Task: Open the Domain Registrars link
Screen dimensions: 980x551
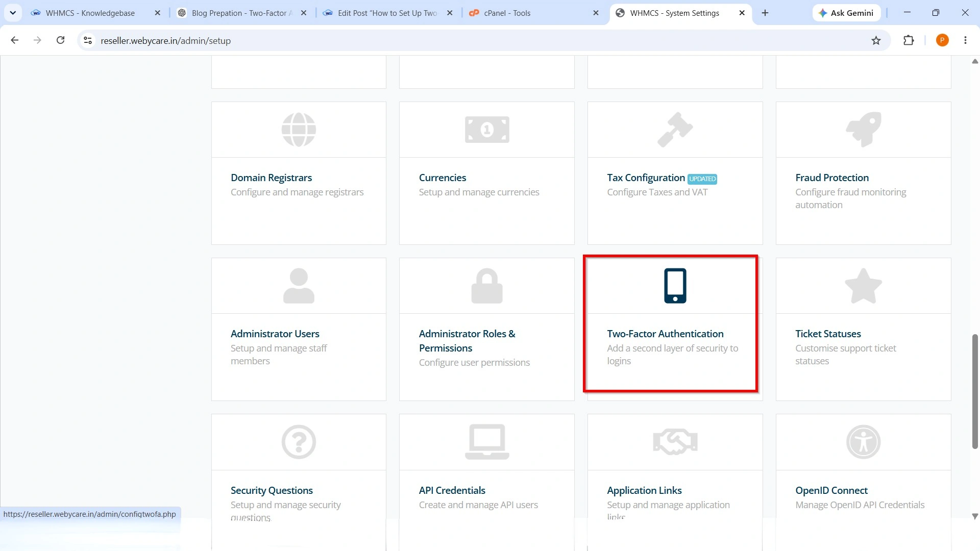Action: click(x=271, y=178)
